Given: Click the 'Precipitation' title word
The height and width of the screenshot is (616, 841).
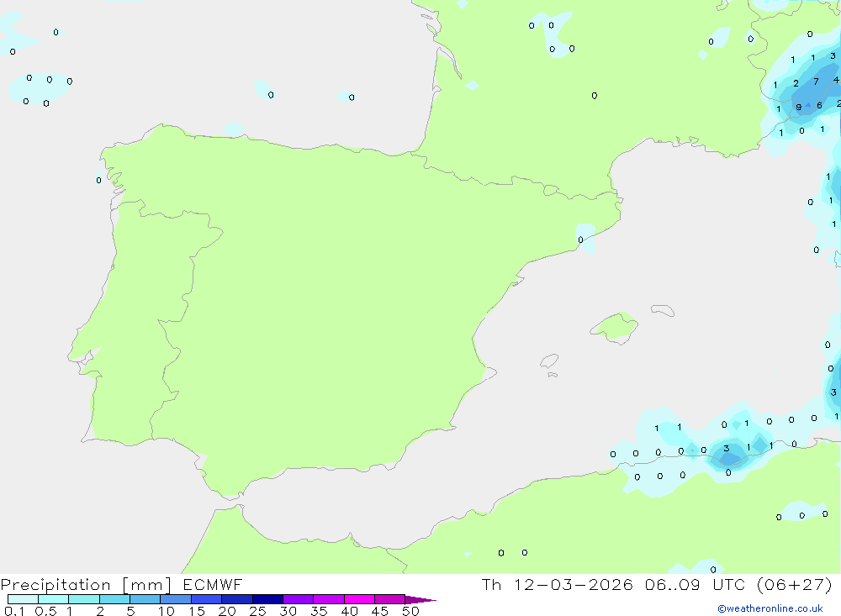Looking at the screenshot, I should (x=56, y=584).
